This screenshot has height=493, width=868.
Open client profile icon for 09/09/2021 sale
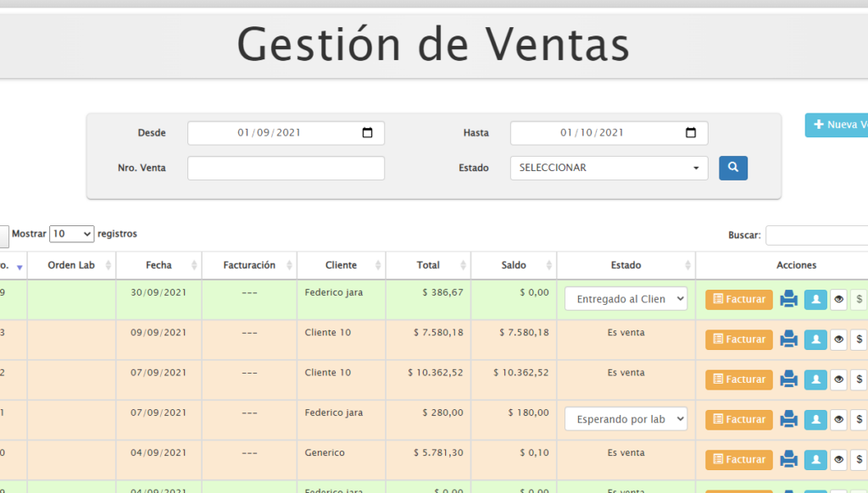[815, 339]
